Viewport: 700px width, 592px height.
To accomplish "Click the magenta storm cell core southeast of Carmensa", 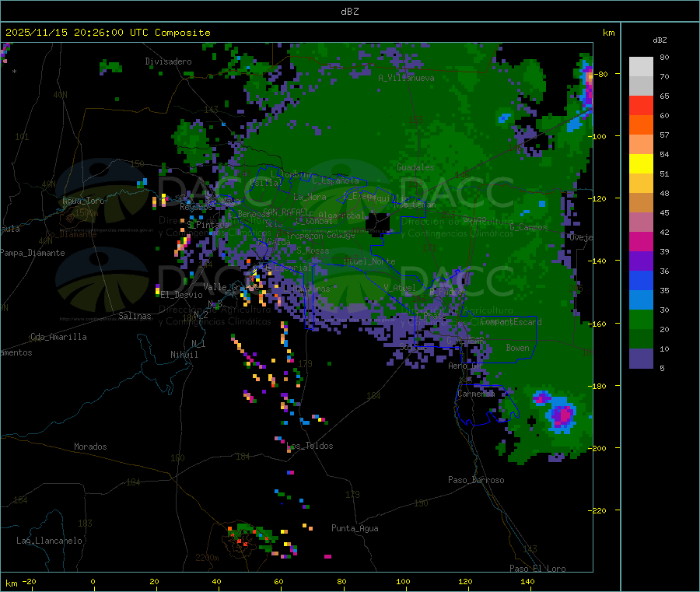I will (x=562, y=415).
